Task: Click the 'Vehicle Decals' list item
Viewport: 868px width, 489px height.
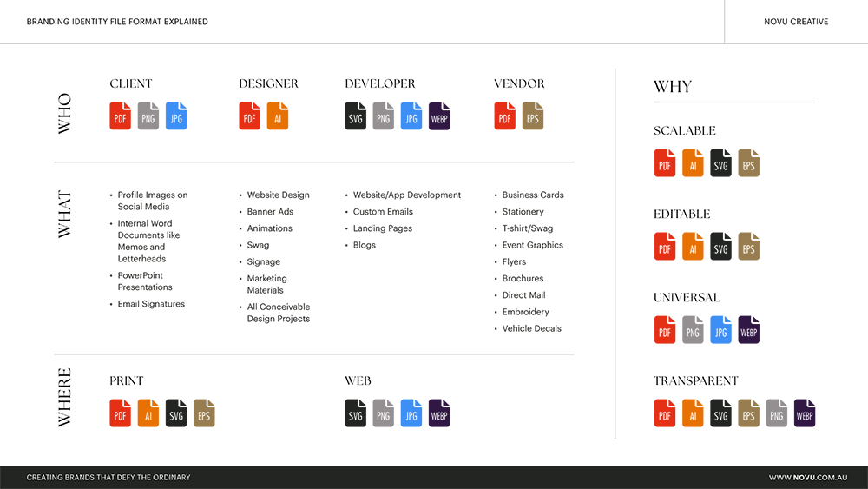Action: pyautogui.click(x=531, y=328)
